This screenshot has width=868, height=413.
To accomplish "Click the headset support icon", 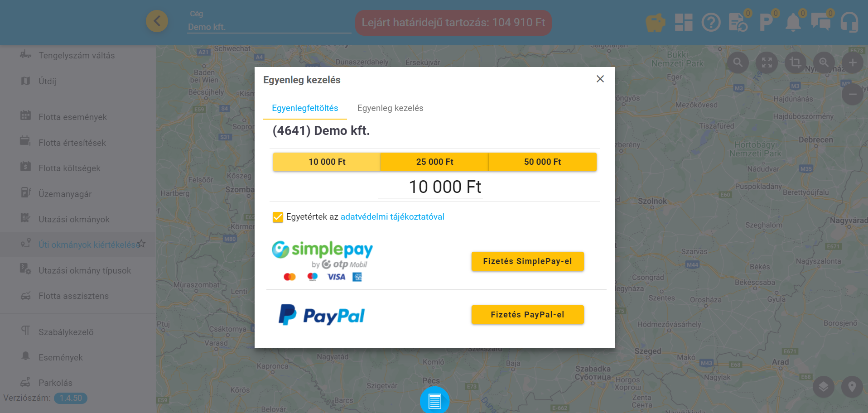I will point(849,22).
